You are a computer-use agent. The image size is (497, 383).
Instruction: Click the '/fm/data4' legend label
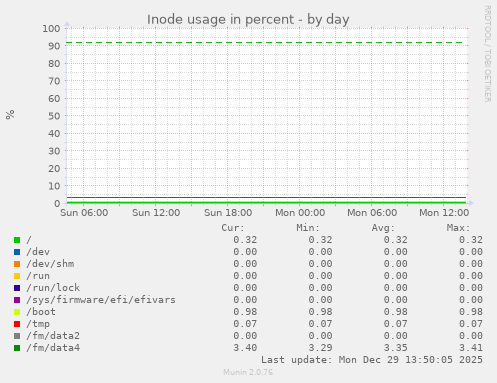pos(53,348)
